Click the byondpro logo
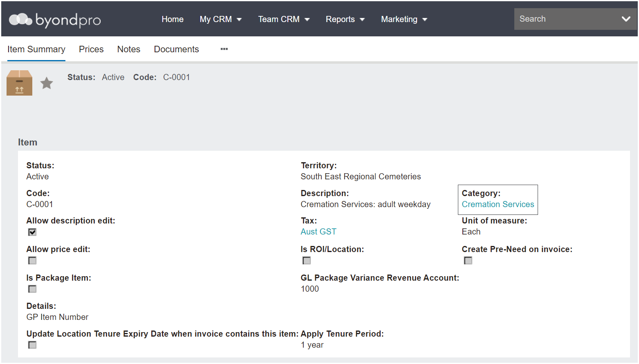The height and width of the screenshot is (364, 639). tap(55, 20)
